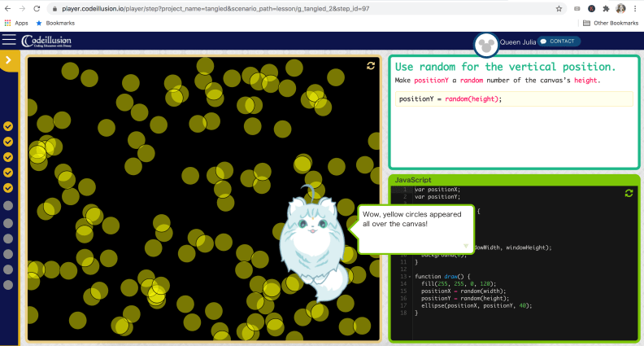Reload the page with browser refresh
The width and height of the screenshot is (644, 346).
coord(37,8)
